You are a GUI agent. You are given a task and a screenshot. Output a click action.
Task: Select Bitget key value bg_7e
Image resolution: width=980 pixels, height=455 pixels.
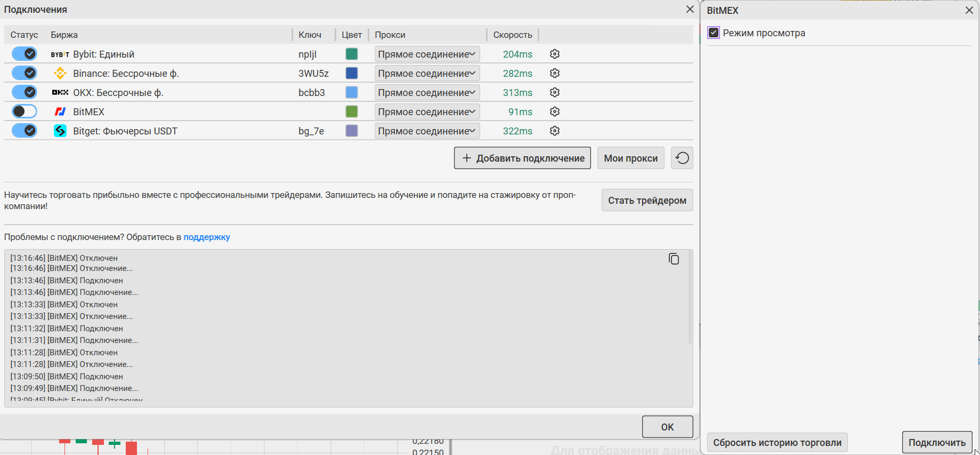coord(311,131)
